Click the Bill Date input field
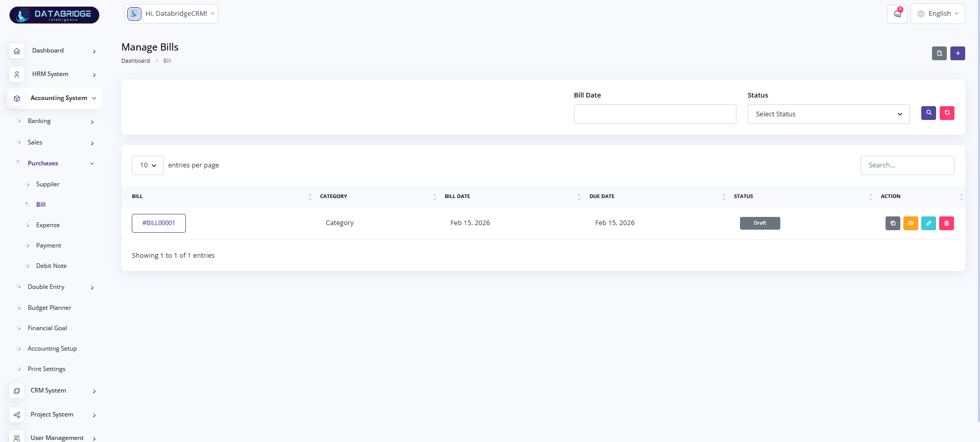 coord(655,114)
